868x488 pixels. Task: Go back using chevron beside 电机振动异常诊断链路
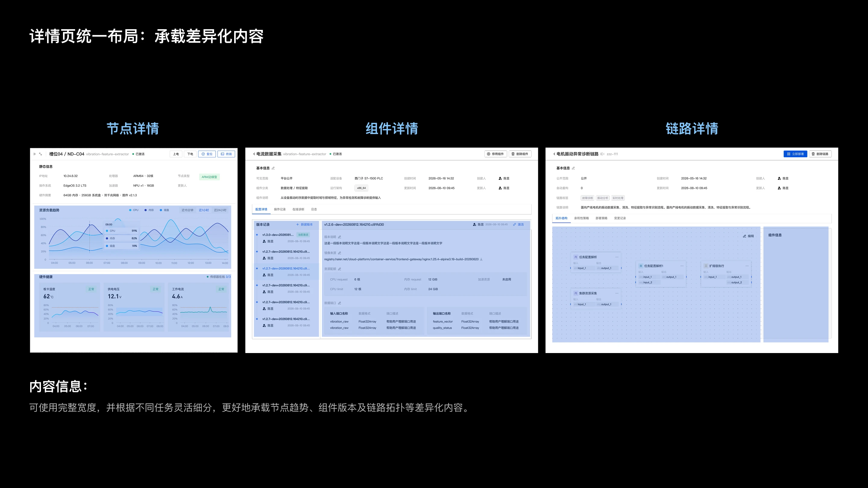pos(554,154)
